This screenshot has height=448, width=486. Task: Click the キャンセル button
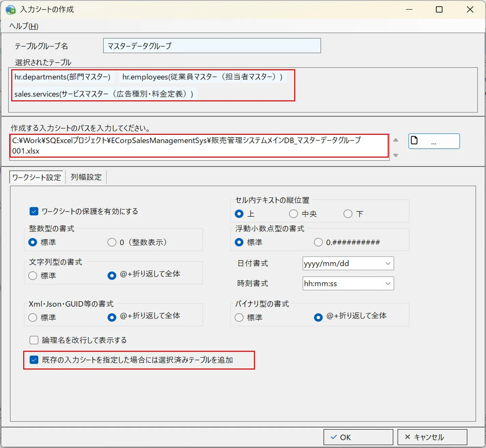coord(432,437)
